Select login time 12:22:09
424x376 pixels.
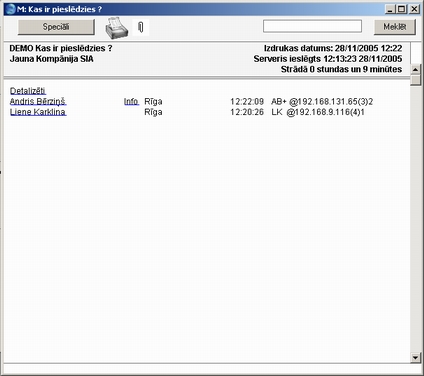coord(247,101)
